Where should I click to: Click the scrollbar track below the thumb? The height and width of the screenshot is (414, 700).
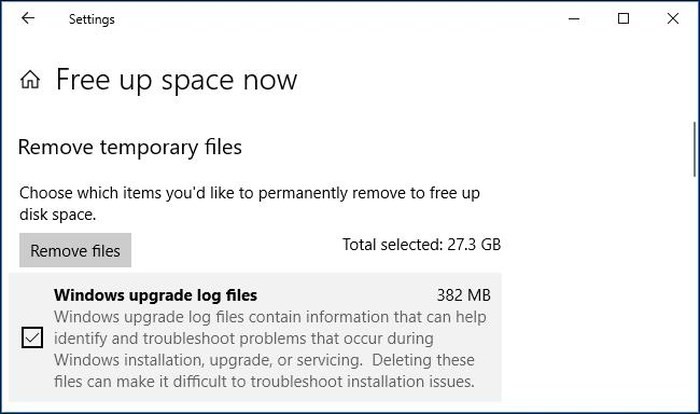click(694, 300)
